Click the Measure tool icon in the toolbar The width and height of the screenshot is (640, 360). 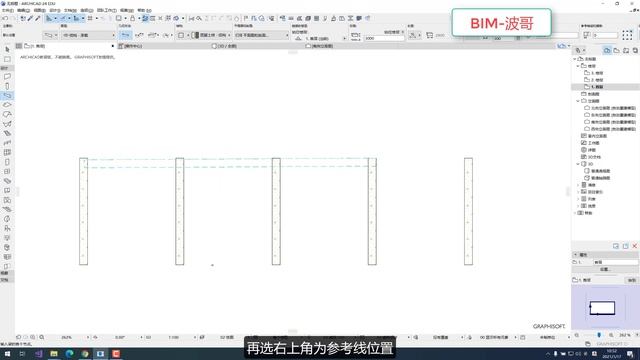point(191,18)
